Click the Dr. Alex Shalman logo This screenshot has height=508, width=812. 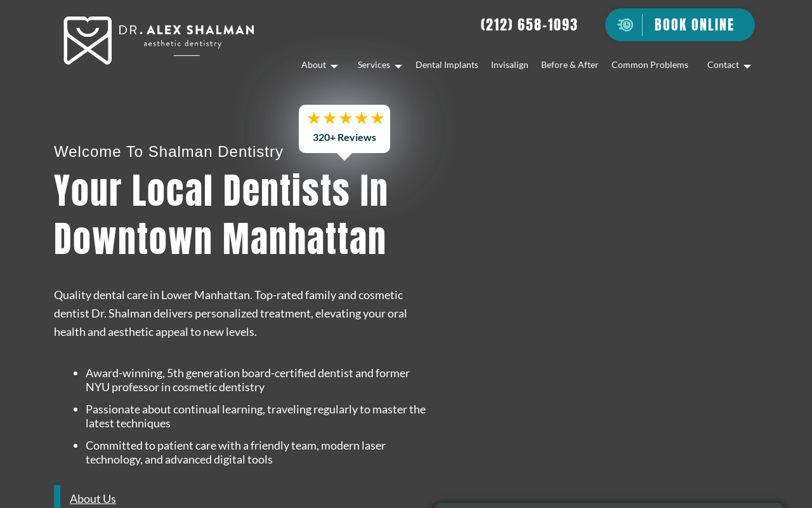(x=159, y=40)
